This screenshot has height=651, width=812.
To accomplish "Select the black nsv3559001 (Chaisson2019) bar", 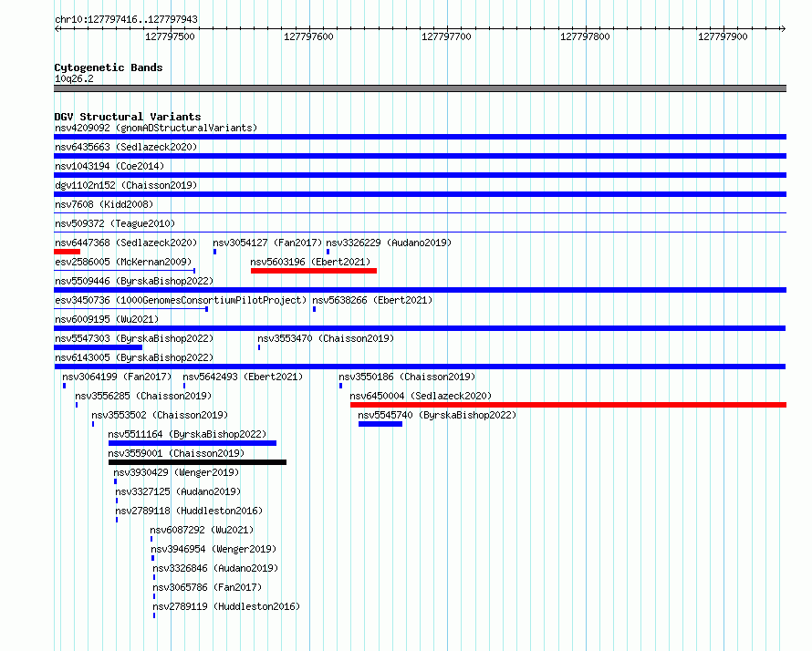I will [x=197, y=462].
